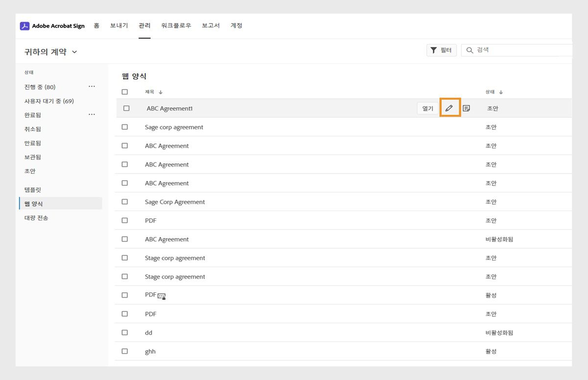This screenshot has width=588, height=380.
Task: Check the checkbox for ABC Agreement1
Action: [124, 108]
